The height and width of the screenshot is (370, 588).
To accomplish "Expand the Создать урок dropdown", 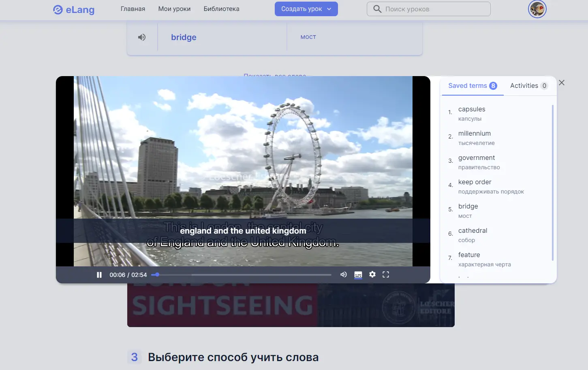I will tap(306, 9).
